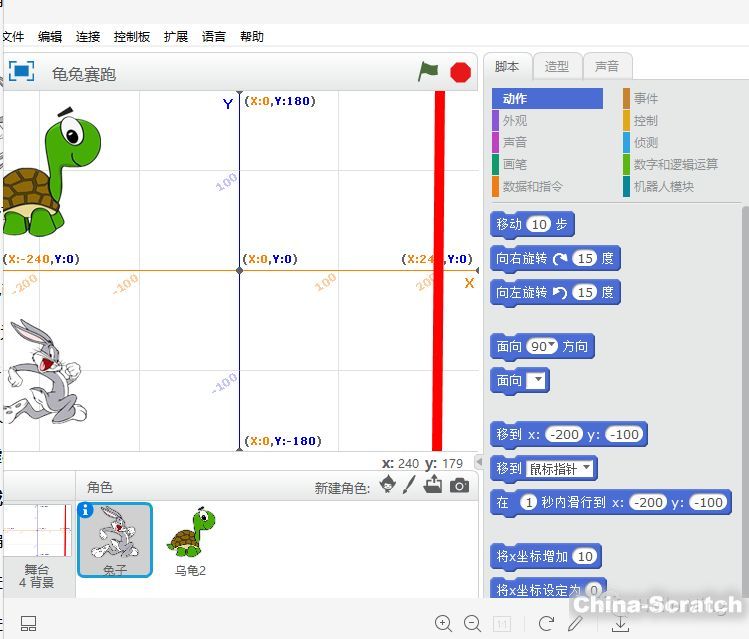The height and width of the screenshot is (639, 749).
Task: Select the 舞台 backdrop thumbnail
Action: click(37, 545)
